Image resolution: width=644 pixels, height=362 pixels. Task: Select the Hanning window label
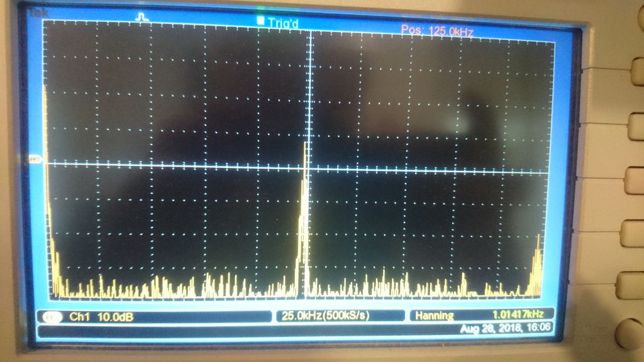click(434, 315)
